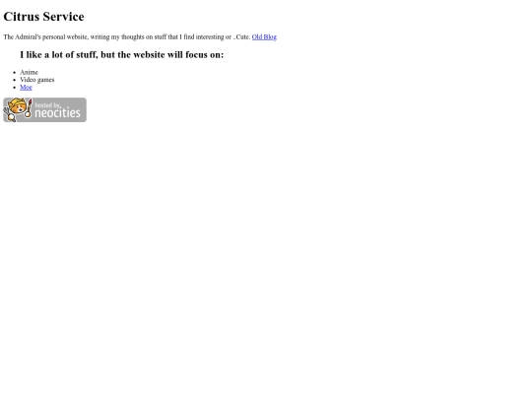The width and height of the screenshot is (532, 399).
Task: Click the word "thoughts" in the intro paragraph
Action: point(133,37)
